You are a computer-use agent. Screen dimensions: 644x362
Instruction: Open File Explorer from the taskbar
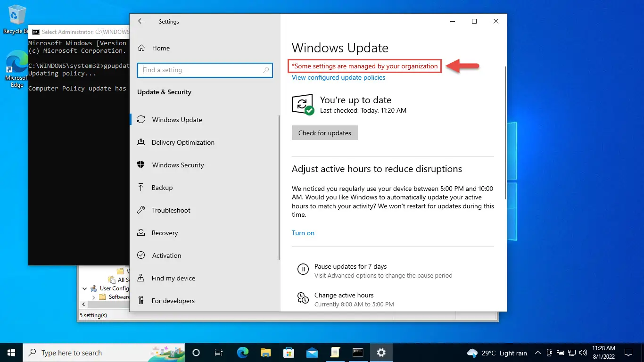[x=266, y=353]
